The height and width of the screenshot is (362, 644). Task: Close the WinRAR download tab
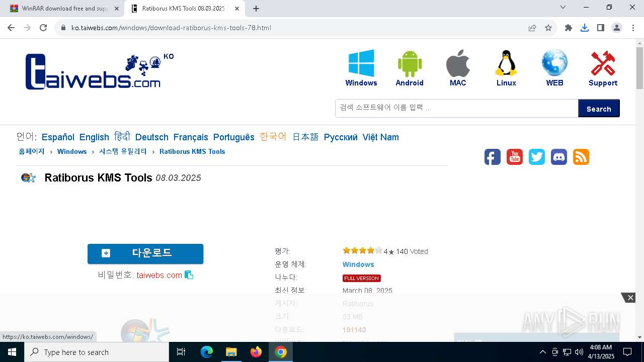(117, 9)
